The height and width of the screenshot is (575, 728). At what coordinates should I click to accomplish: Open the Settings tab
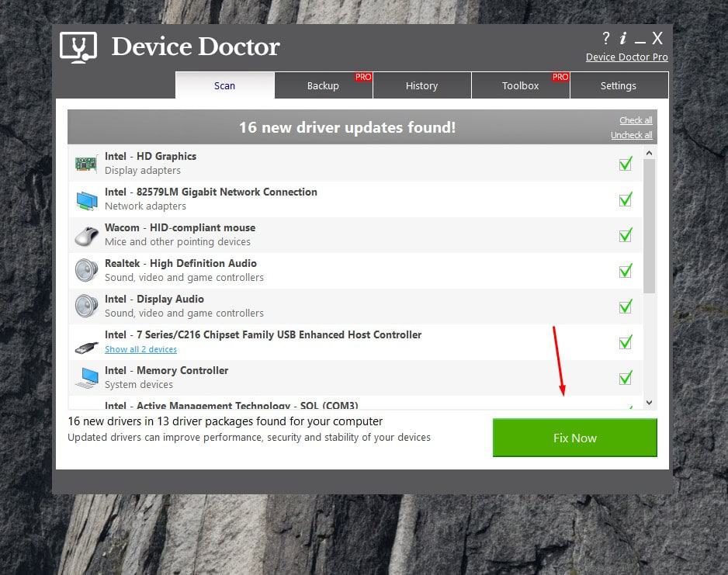[x=618, y=86]
